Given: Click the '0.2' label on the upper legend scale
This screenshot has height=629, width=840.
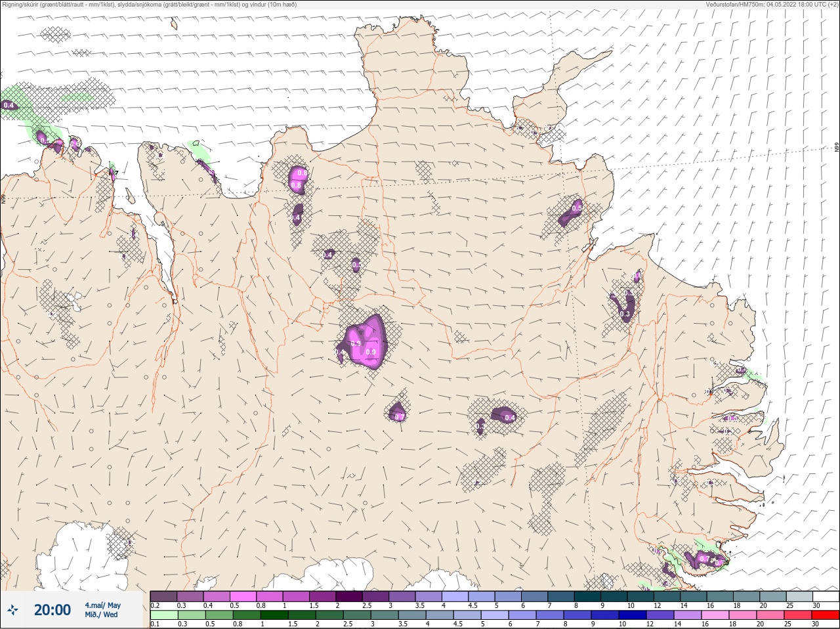Looking at the screenshot, I should pyautogui.click(x=155, y=605).
